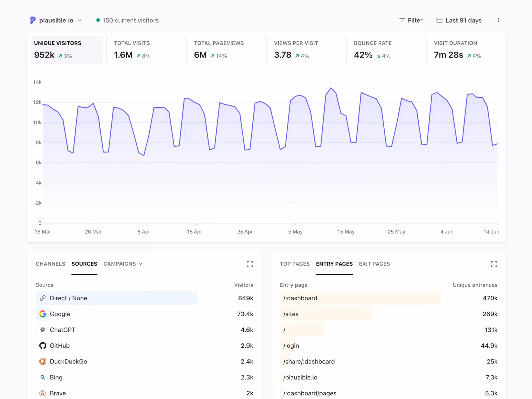This screenshot has width=532, height=399.
Task: Click the 470k unique entrances value
Action: point(490,298)
